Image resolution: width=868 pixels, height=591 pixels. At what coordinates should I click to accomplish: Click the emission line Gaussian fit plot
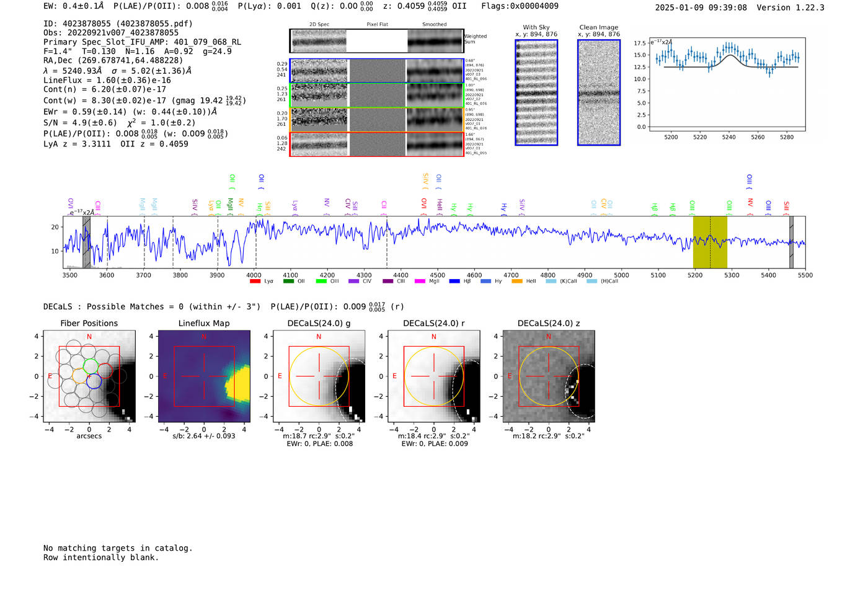coord(727,84)
